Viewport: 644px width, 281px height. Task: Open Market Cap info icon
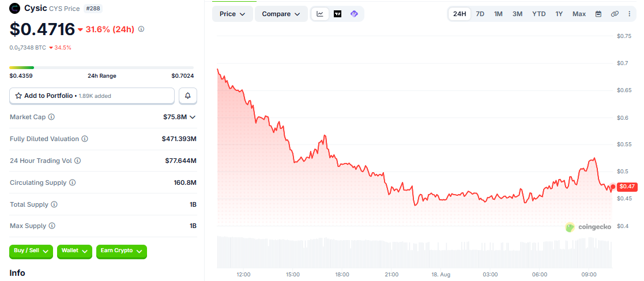[x=51, y=117]
